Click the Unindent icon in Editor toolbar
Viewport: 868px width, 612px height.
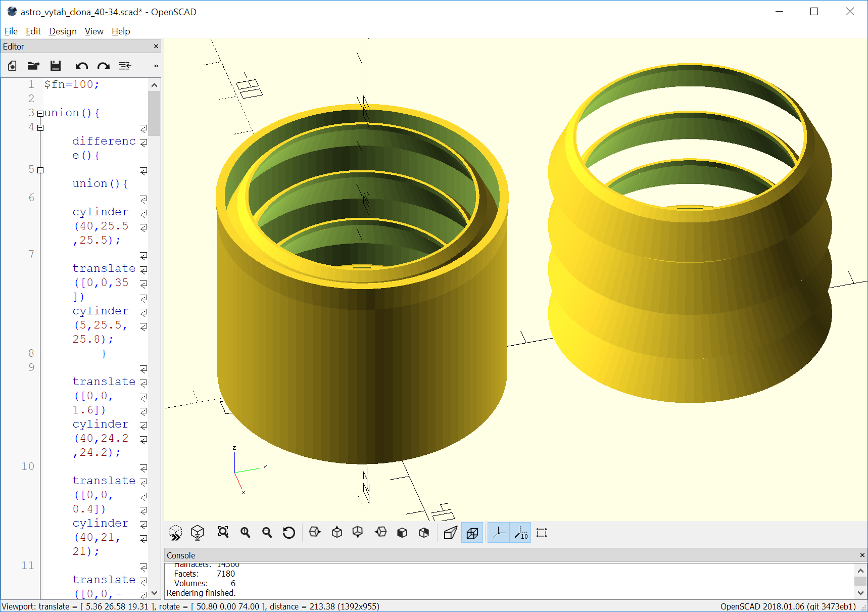pyautogui.click(x=125, y=66)
